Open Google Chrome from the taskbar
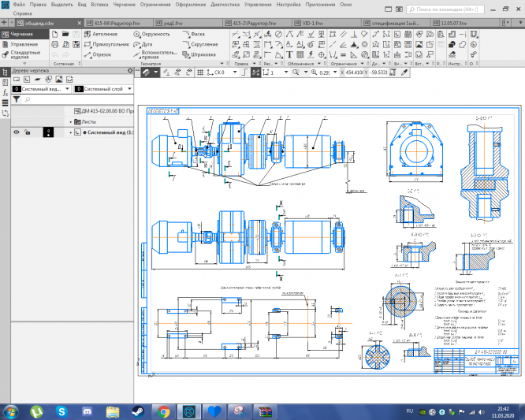The image size is (525, 420). click(162, 411)
